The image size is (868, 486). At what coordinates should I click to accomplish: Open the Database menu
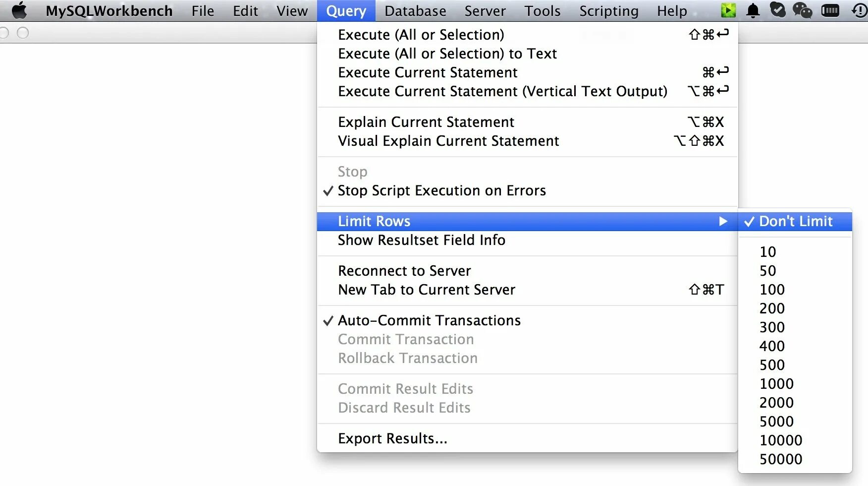click(x=415, y=10)
